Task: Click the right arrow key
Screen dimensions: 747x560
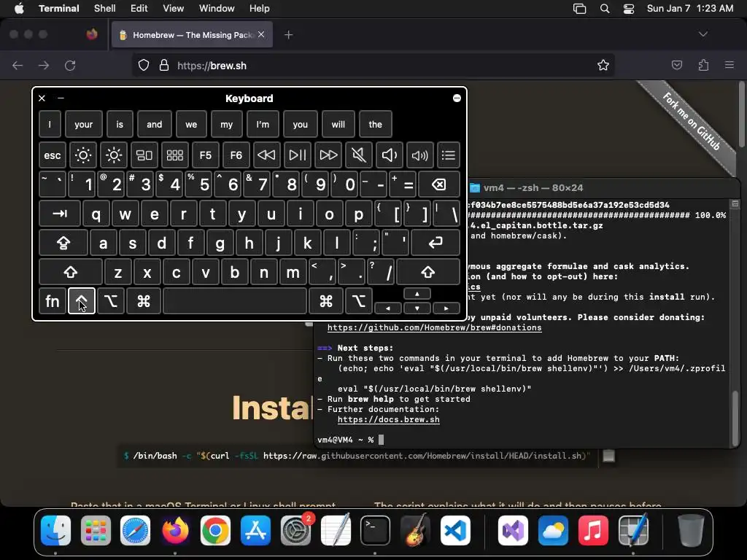Action: tap(446, 308)
